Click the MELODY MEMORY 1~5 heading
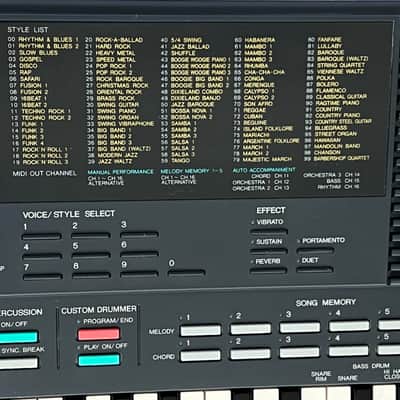 [192, 171]
